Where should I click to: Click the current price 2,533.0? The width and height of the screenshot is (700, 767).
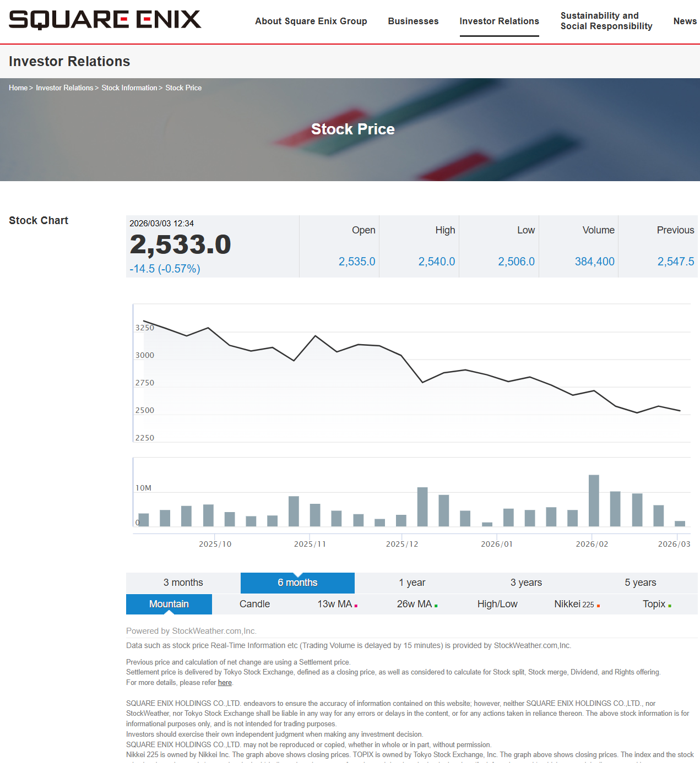tap(180, 244)
